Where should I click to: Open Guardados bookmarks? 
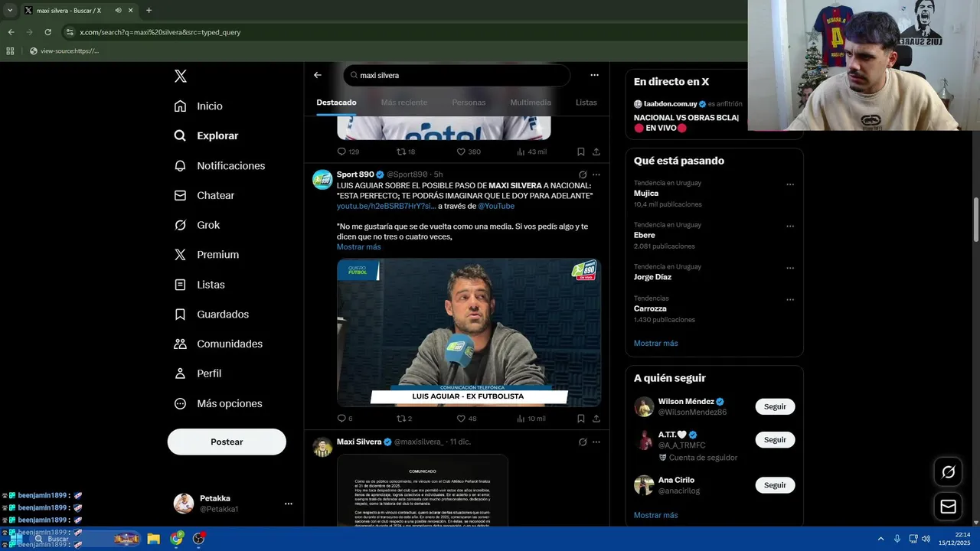(211, 314)
